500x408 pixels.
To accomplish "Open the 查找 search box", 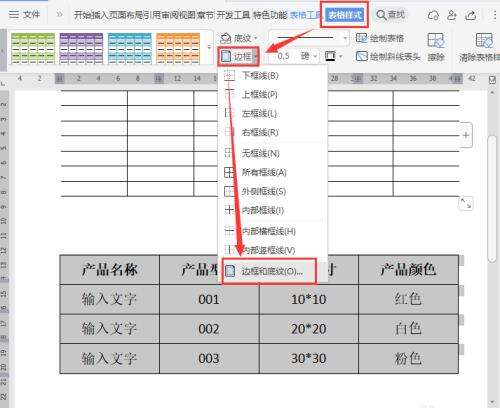I will (x=390, y=15).
